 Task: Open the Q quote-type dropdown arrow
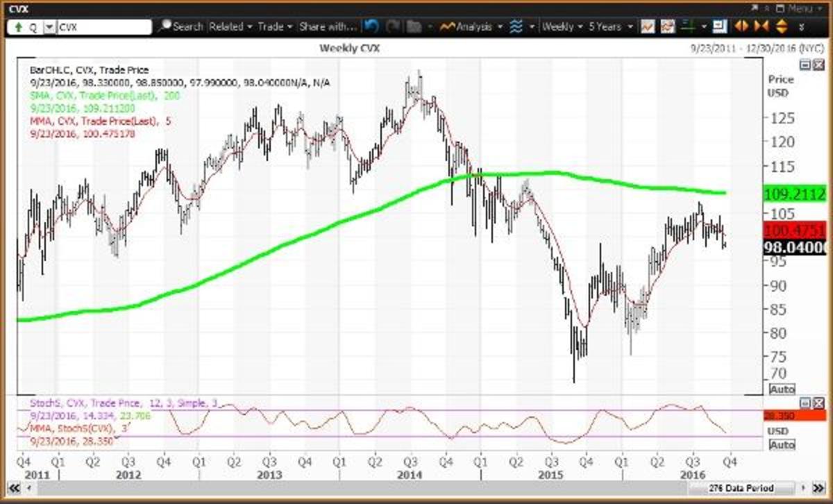pyautogui.click(x=49, y=27)
